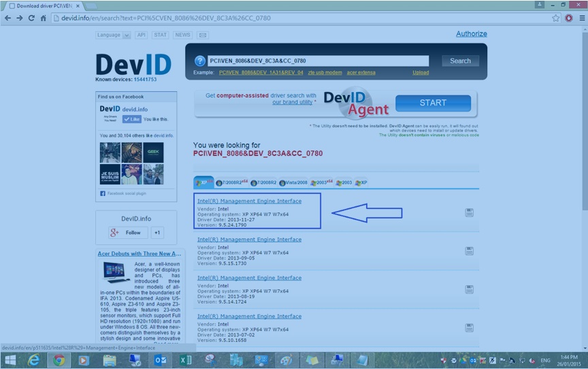Save driver version 9.5.24.1790 via floppy icon
The height and width of the screenshot is (369, 588).
click(x=469, y=212)
